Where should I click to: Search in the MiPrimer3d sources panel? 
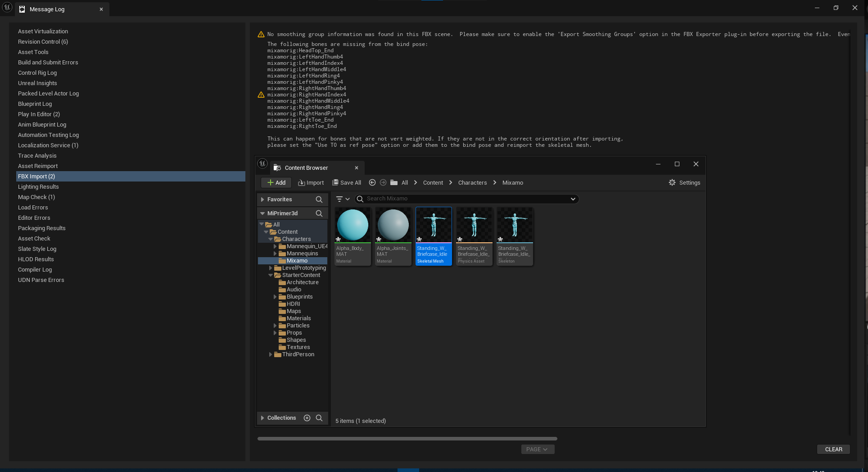coord(319,213)
